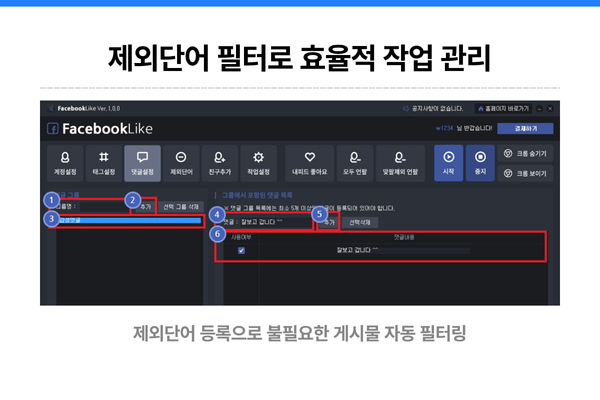Select the 댓글설정 comment settings tab
Viewport: 600px width, 400px height.
click(x=142, y=163)
